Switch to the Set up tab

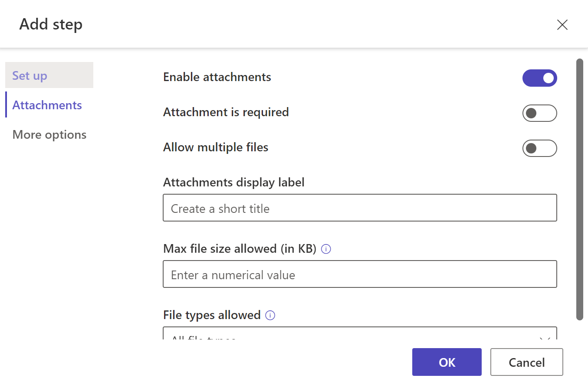tap(29, 75)
